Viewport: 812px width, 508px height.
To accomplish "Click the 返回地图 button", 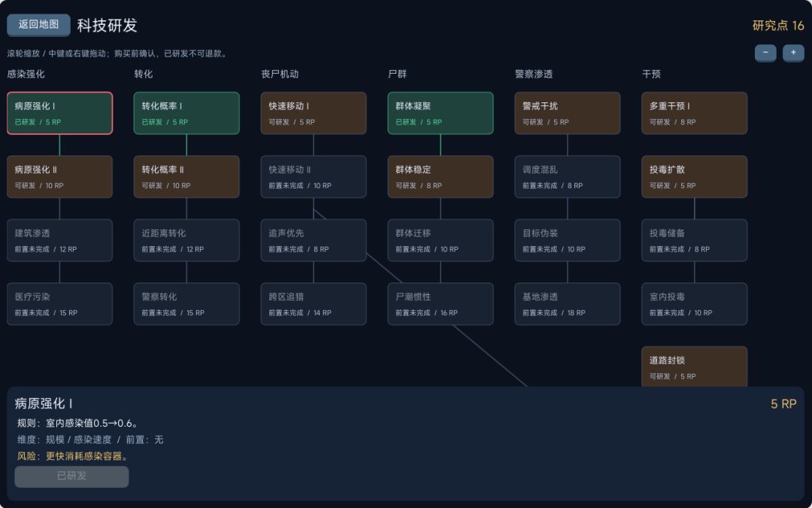I will tap(38, 25).
